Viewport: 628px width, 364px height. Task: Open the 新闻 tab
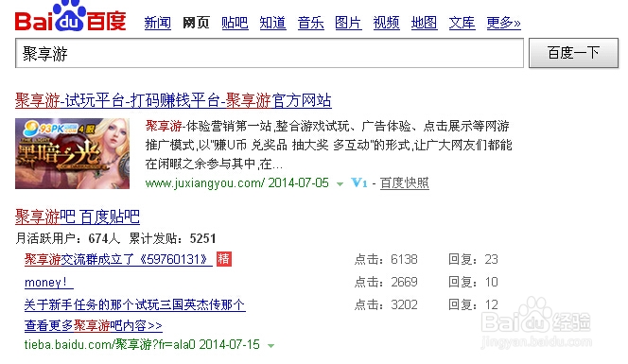pos(157,23)
